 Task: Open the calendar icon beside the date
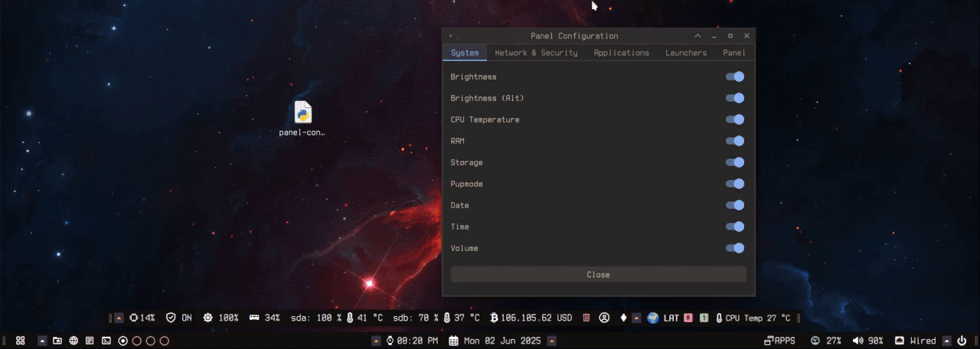click(454, 341)
